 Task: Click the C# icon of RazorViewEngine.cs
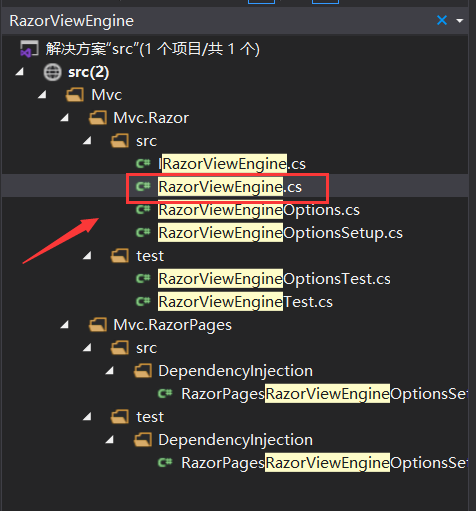[x=143, y=186]
